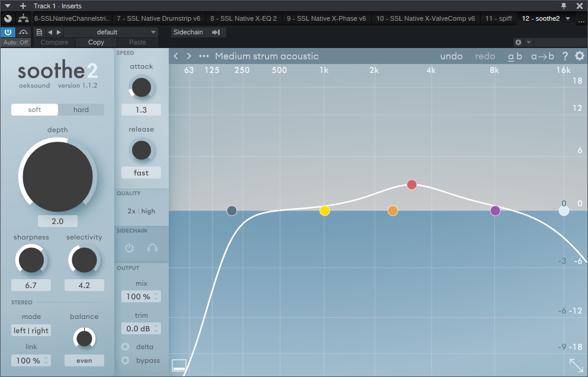588x377 pixels.
Task: Select the red band node
Action: (412, 185)
